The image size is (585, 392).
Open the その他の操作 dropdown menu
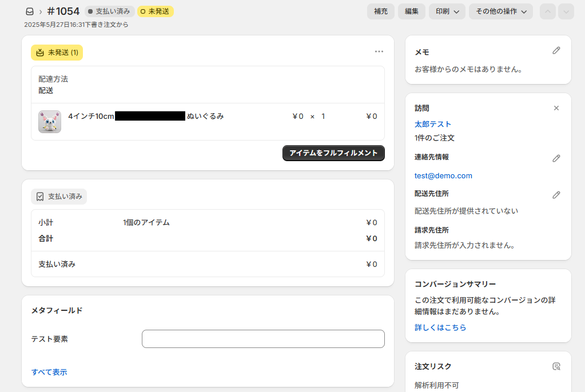(x=500, y=11)
